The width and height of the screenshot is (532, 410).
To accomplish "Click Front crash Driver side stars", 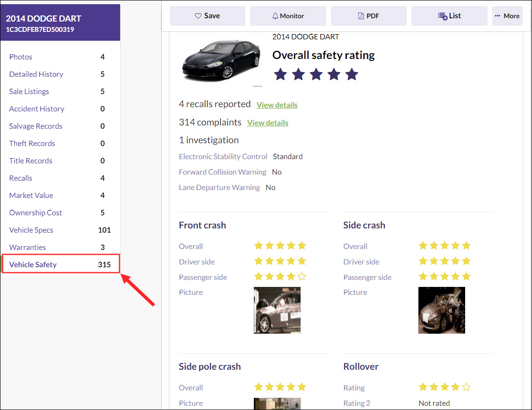I will (x=280, y=261).
